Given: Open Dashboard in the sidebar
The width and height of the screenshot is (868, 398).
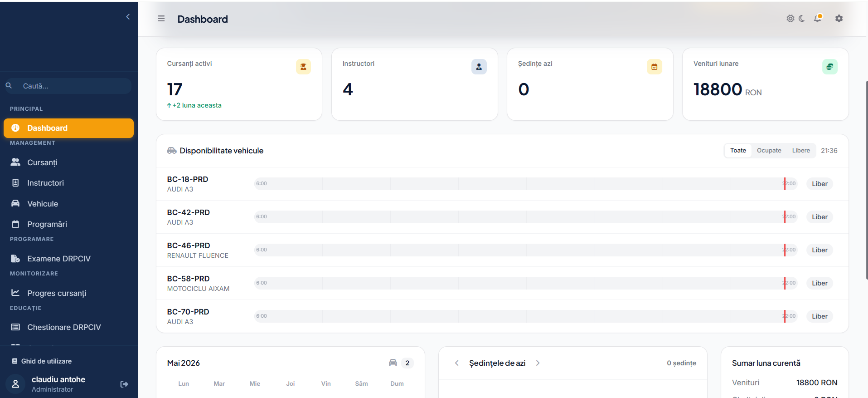Looking at the screenshot, I should tap(68, 128).
